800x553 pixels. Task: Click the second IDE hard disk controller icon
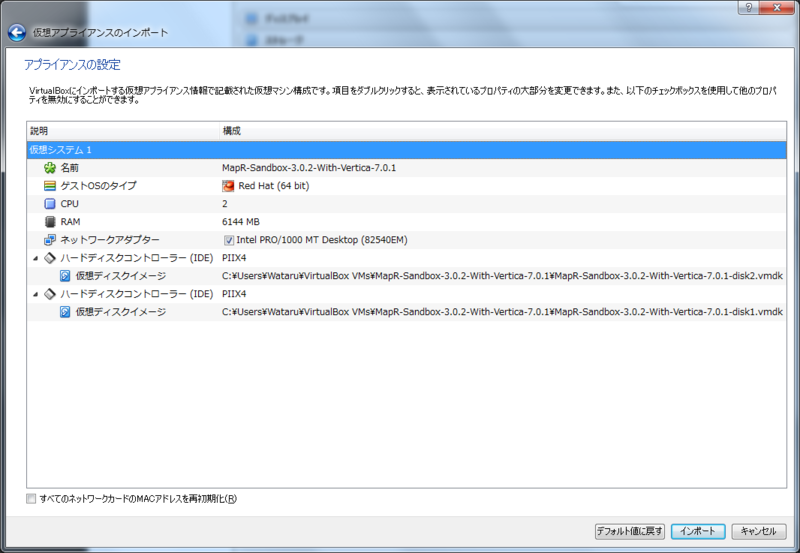click(49, 294)
